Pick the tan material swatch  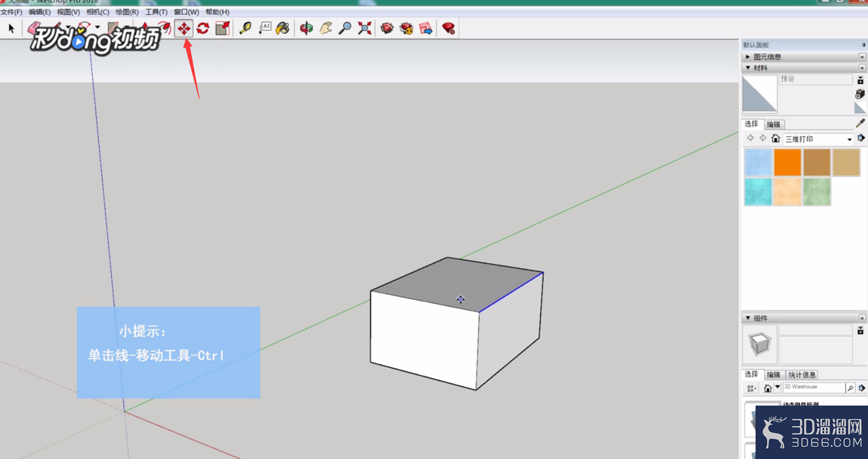(x=846, y=163)
